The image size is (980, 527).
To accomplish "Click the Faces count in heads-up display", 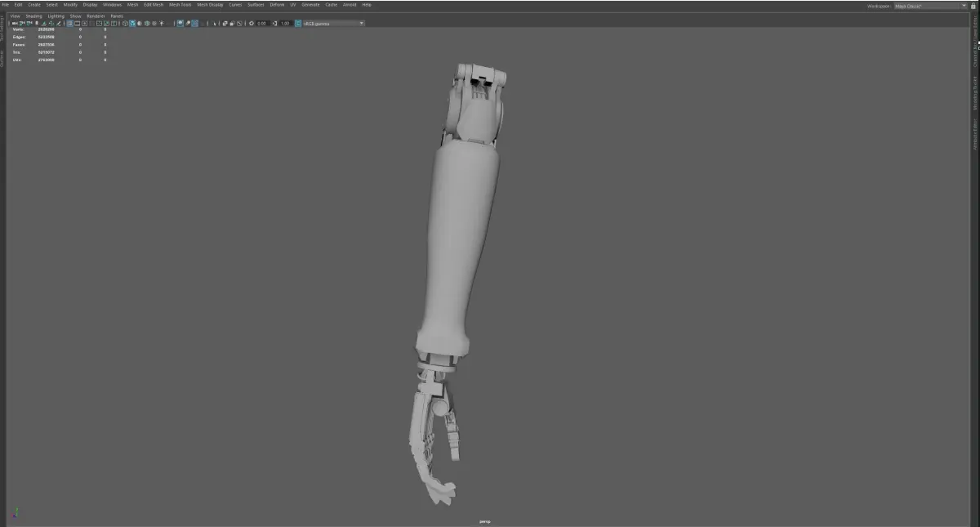I will (47, 44).
